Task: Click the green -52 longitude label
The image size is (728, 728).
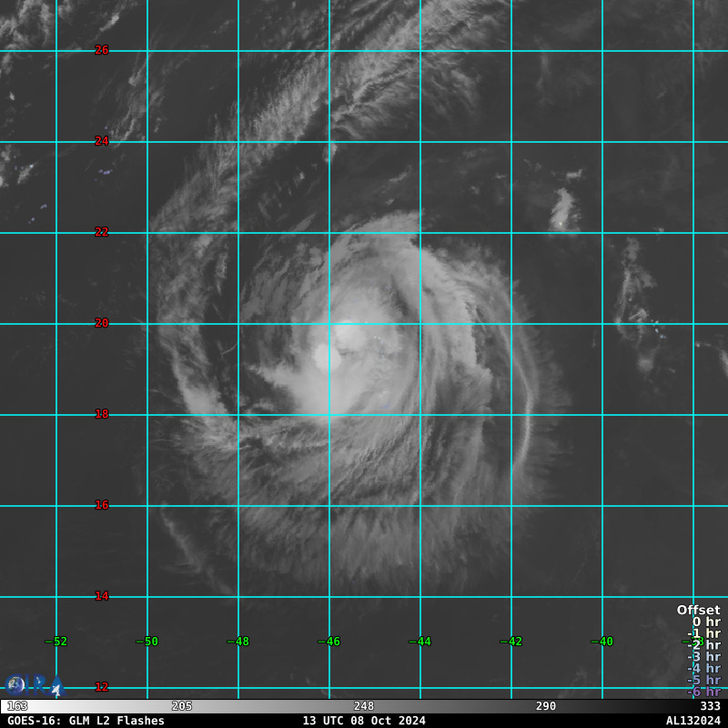Action: point(56,642)
